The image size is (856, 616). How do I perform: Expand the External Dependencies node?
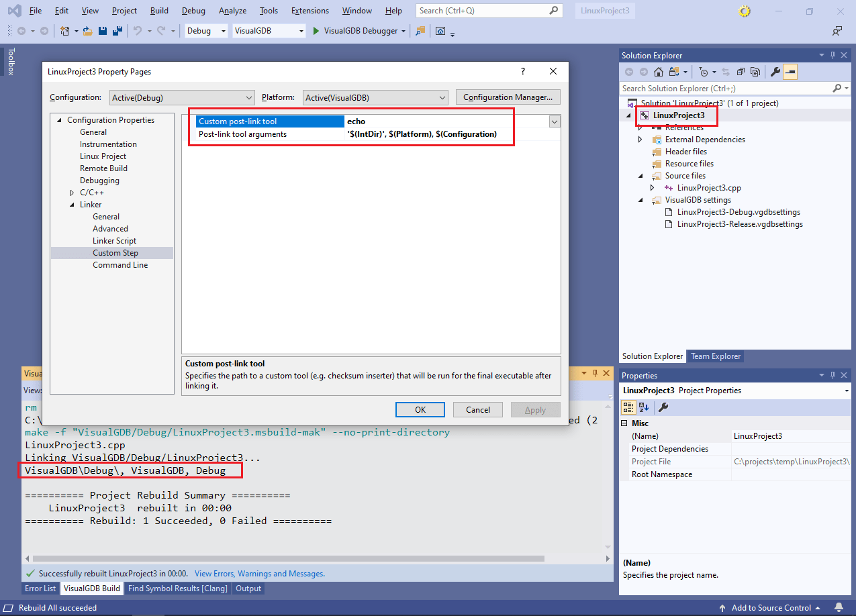639,139
